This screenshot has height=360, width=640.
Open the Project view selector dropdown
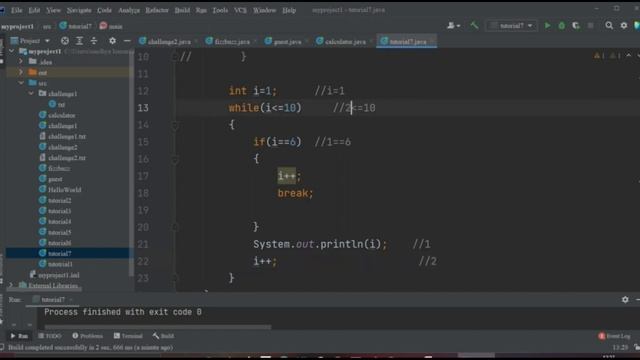click(30, 41)
